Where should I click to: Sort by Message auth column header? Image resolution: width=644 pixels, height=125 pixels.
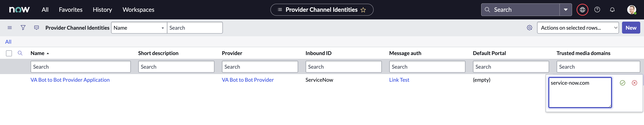click(405, 53)
